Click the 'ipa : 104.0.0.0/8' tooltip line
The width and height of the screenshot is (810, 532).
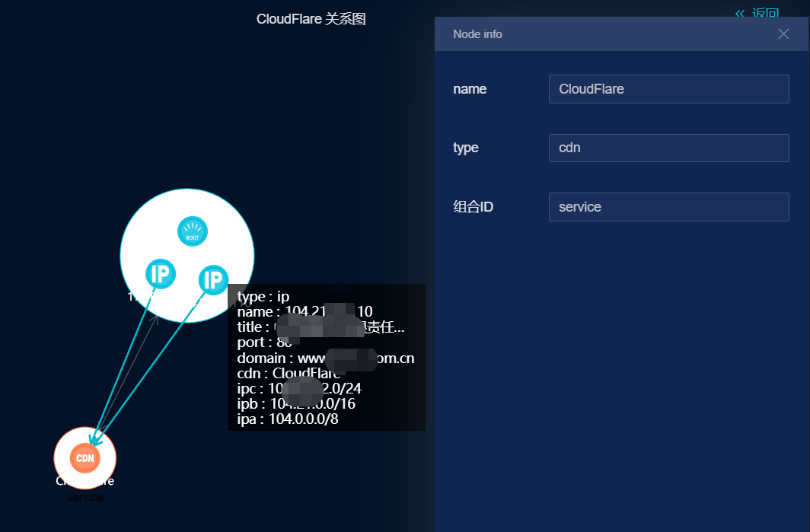287,419
